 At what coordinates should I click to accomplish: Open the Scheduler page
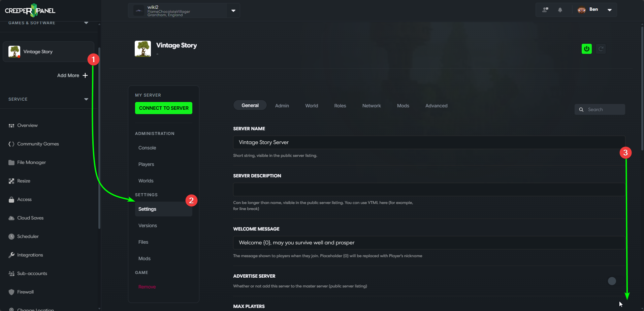coord(28,237)
